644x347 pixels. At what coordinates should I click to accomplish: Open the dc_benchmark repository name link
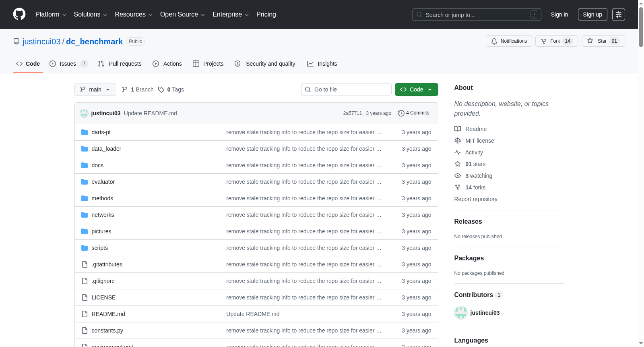coord(94,42)
